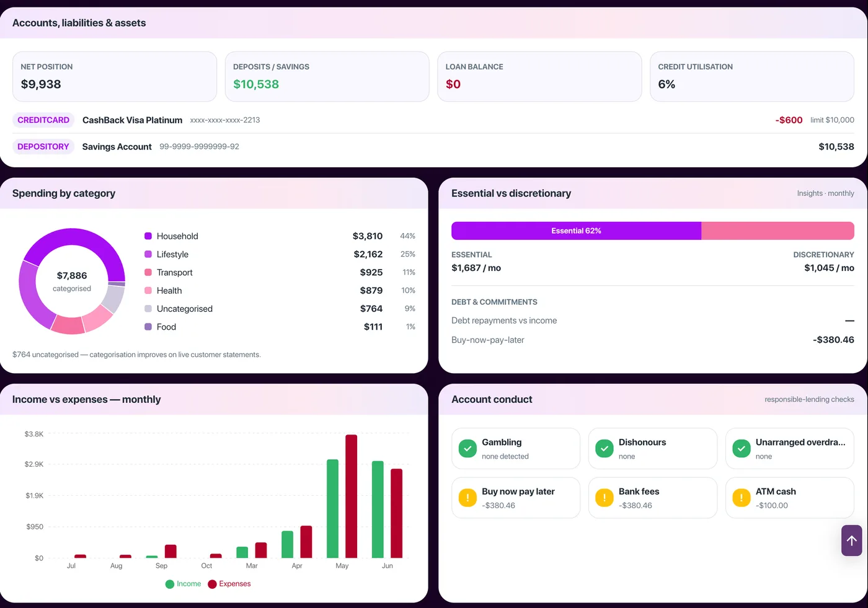
Task: Select the green $10,538 Deposits / Savings value
Action: click(x=256, y=84)
